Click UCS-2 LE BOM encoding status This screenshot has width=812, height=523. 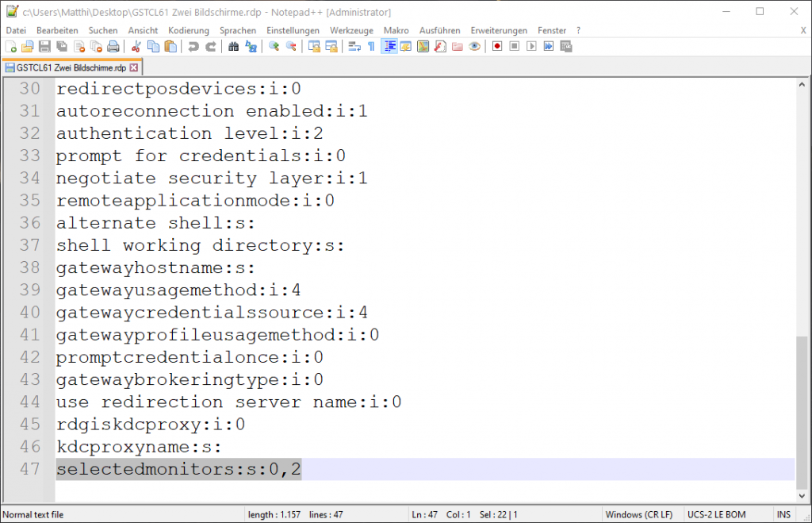pyautogui.click(x=716, y=515)
